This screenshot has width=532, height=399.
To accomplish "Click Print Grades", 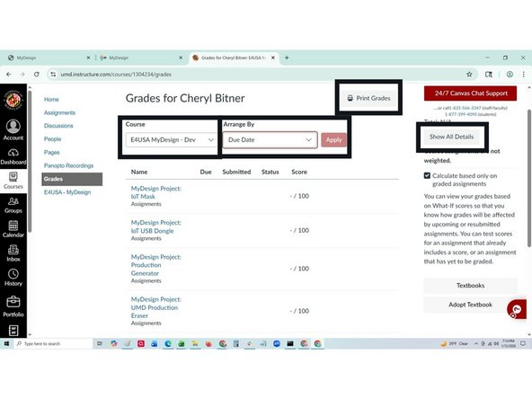I will (368, 98).
